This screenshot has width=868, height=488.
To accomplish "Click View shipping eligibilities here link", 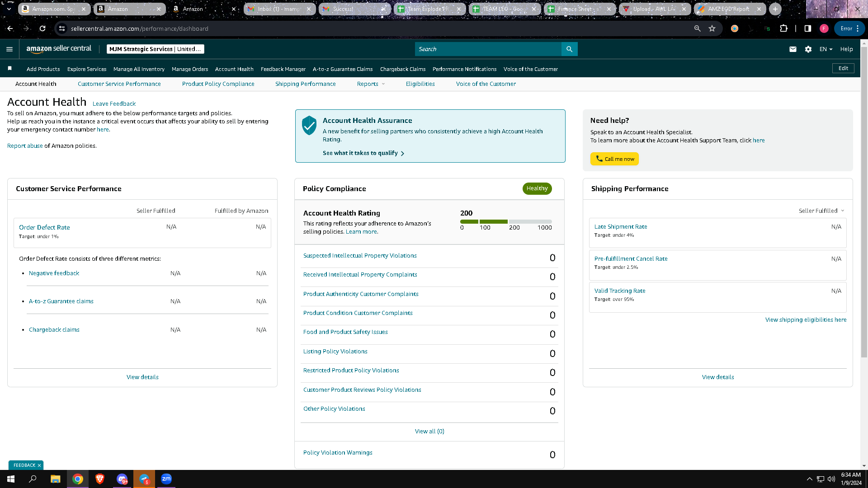I will pos(806,320).
